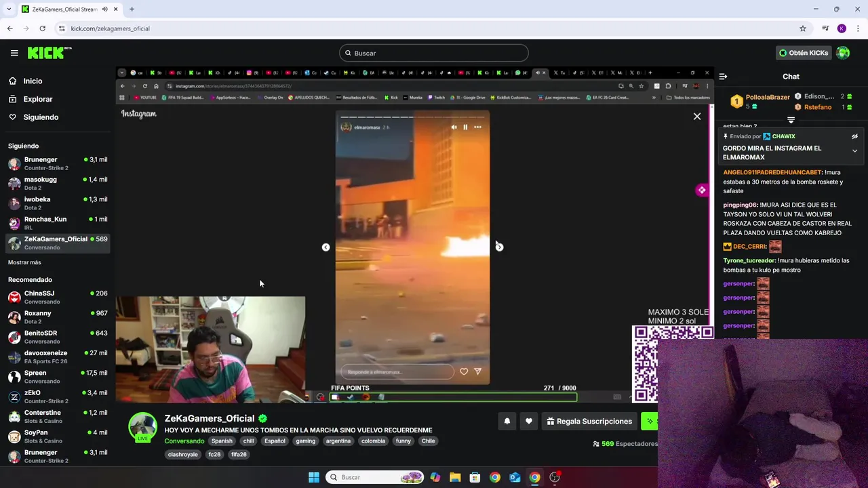Open Windows Start menu
The height and width of the screenshot is (488, 868).
pos(314,477)
